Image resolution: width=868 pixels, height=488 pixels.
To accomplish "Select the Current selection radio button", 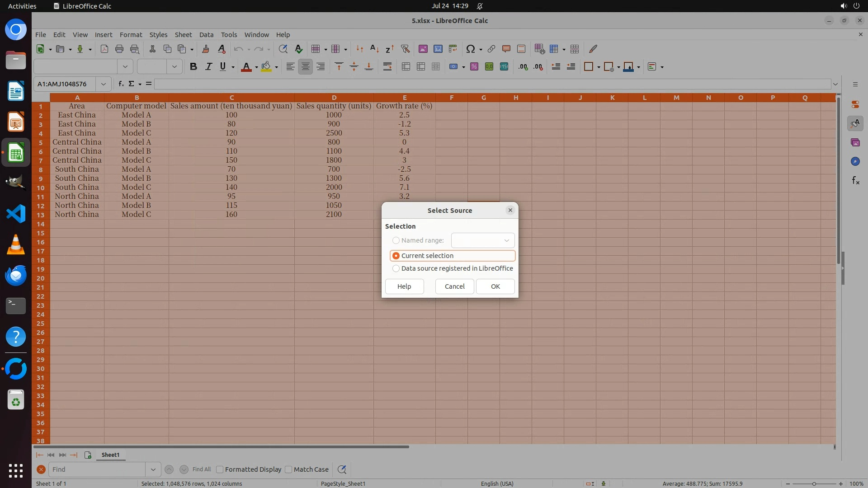I will pos(396,256).
